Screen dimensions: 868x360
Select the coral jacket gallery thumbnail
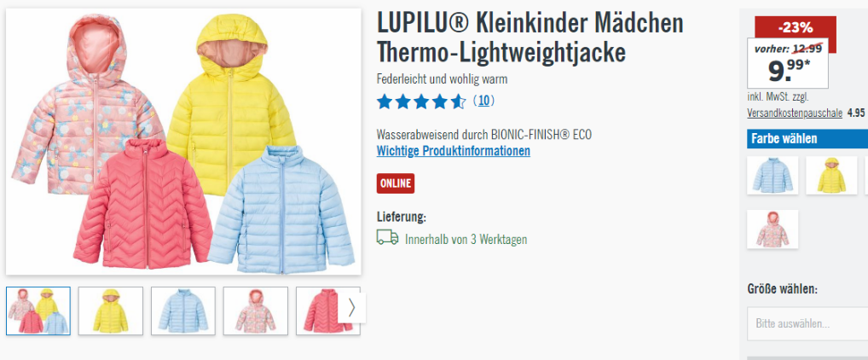(x=327, y=311)
